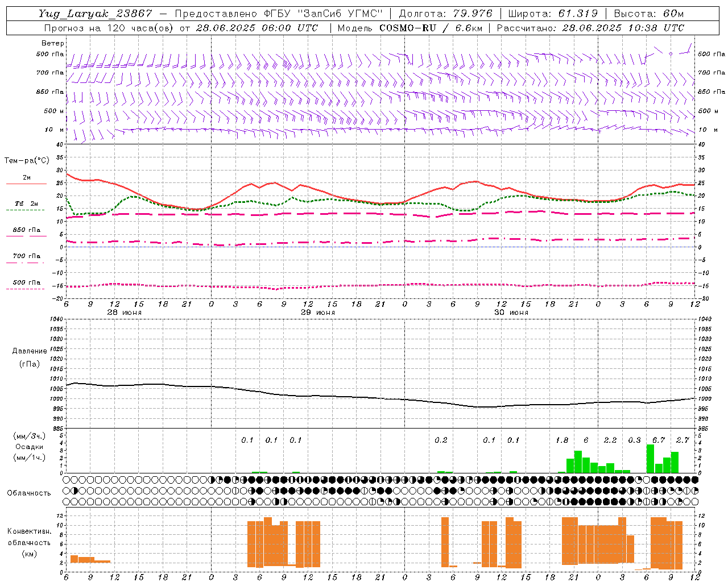Click the 700 гПа dash-dot legend entry
Viewport: 728px width, 582px height.
26,259
